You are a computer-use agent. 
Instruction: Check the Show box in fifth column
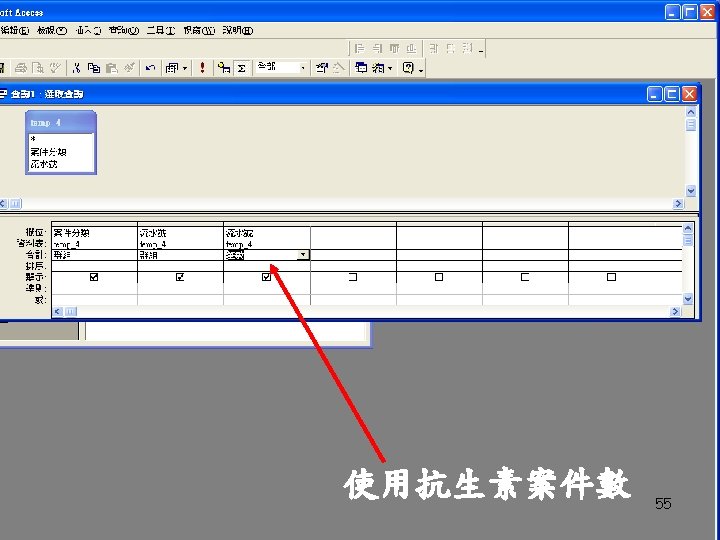coord(439,277)
